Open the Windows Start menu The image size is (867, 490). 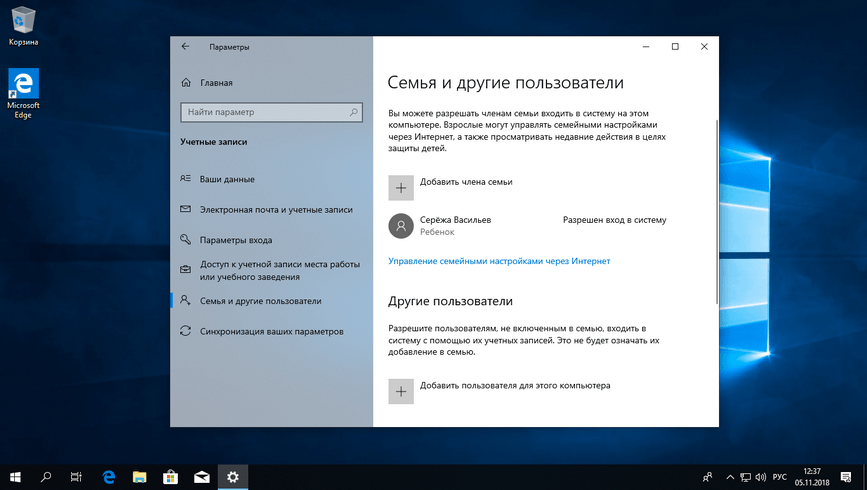[15, 477]
